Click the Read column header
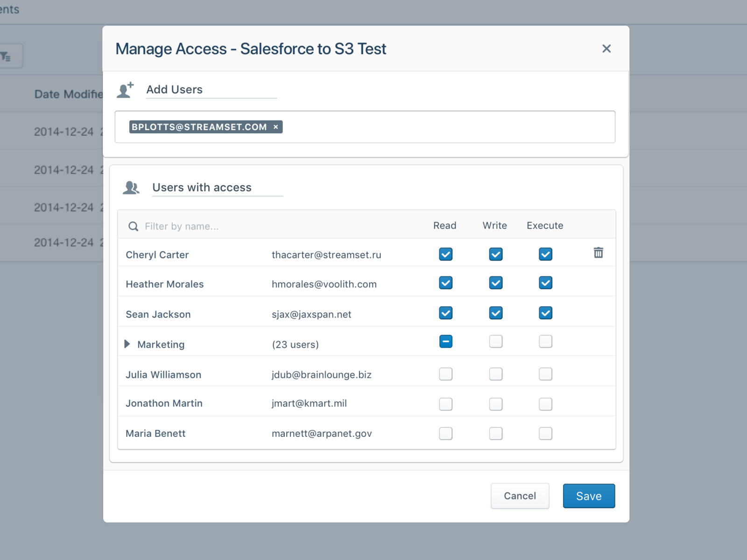 coord(444,225)
